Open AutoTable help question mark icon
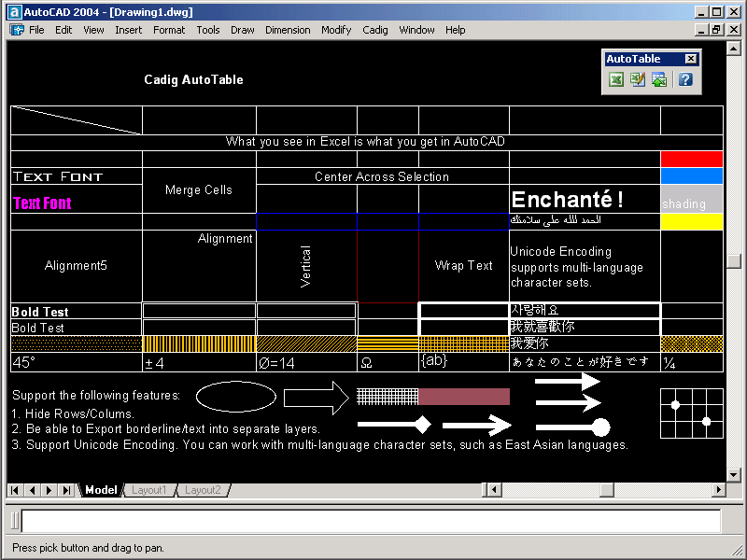The width and height of the screenshot is (747, 560). (x=685, y=80)
